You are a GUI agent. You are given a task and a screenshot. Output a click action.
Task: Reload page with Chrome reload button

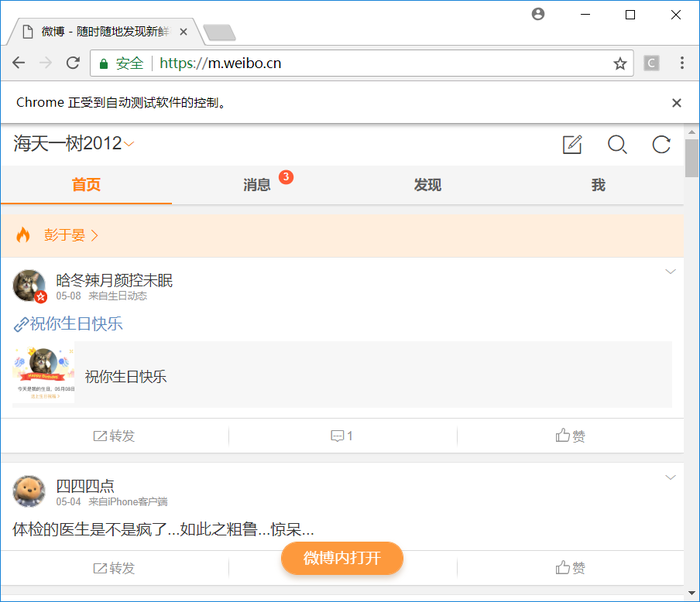point(73,63)
